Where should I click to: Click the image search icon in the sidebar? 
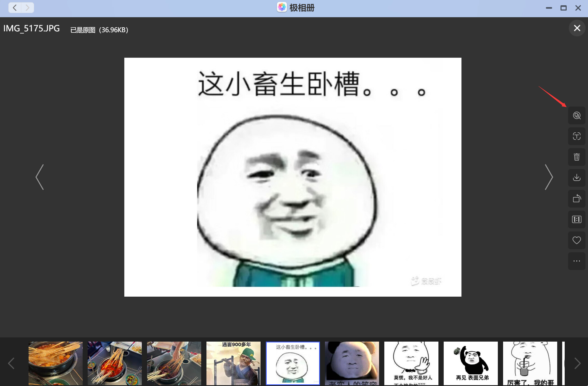click(x=576, y=115)
